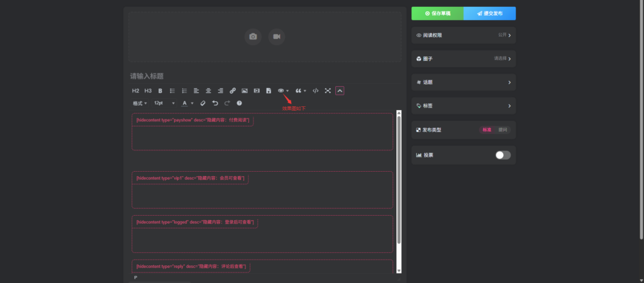Click the camera upload image icon
Image resolution: width=644 pixels, height=283 pixels.
pyautogui.click(x=253, y=37)
